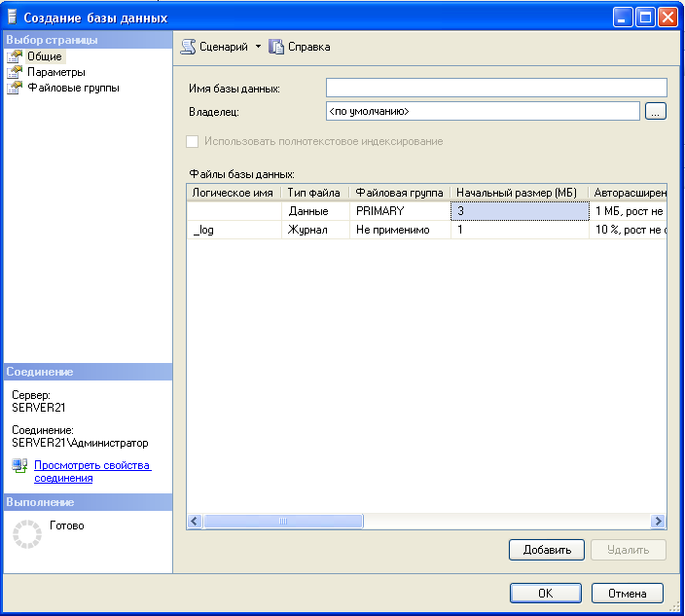Select the Файловые группы page
This screenshot has height=616, width=685.
pyautogui.click(x=73, y=88)
